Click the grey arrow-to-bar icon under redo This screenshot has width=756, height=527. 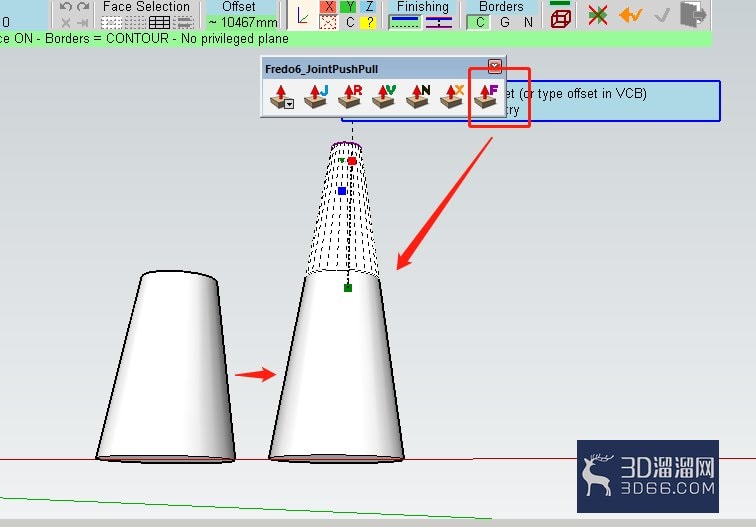83,22
